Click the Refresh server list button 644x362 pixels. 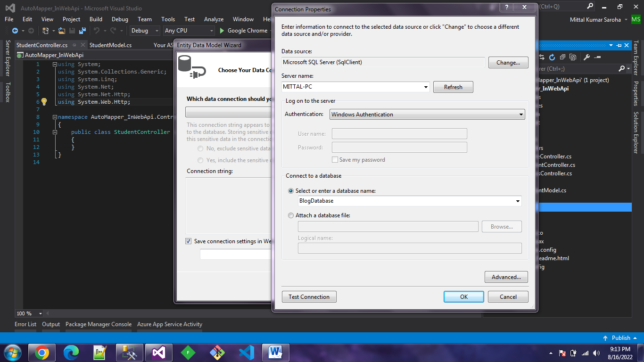click(453, 87)
